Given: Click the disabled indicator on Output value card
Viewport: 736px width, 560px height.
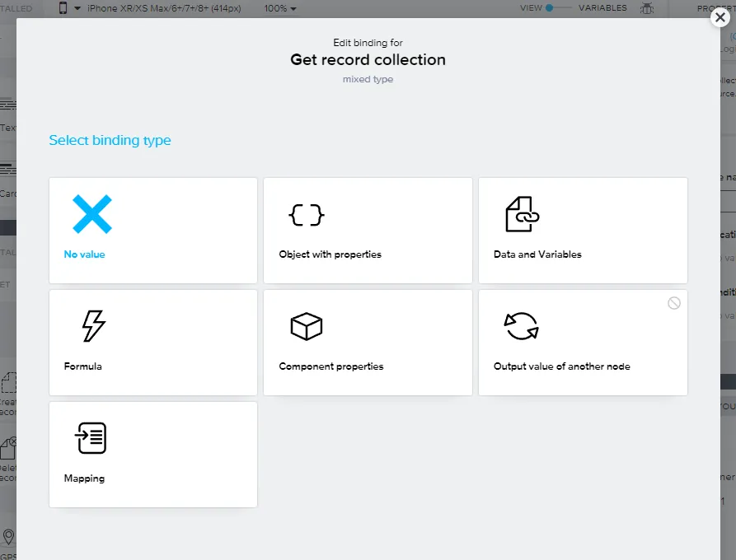Looking at the screenshot, I should tap(673, 303).
